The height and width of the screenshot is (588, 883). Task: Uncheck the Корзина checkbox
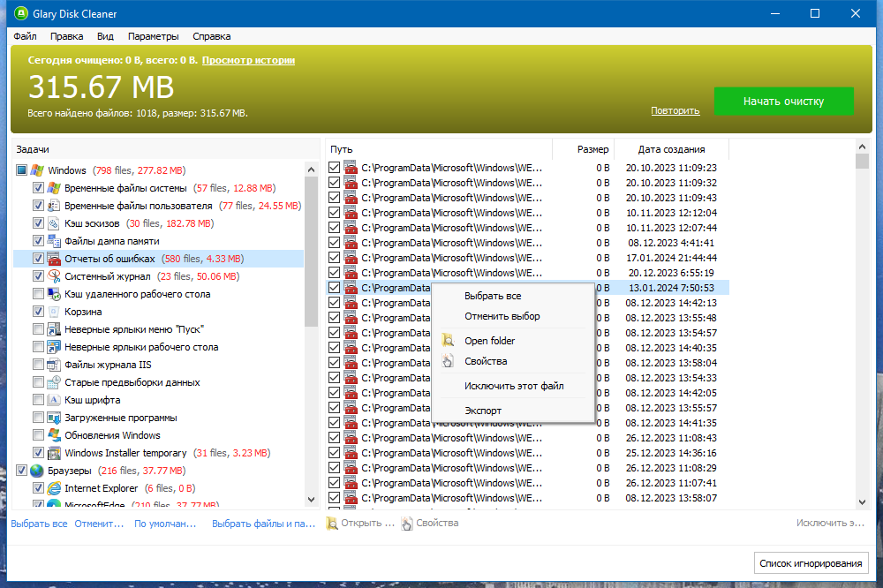38,312
